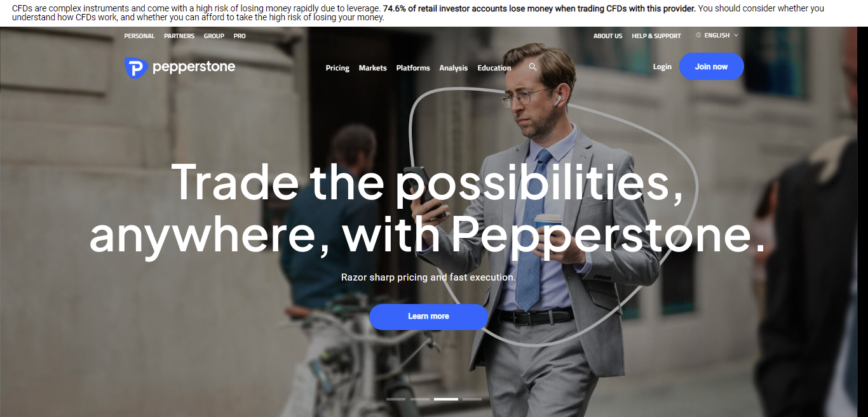This screenshot has height=417, width=868.
Task: Open the Help & Support link
Action: point(656,36)
